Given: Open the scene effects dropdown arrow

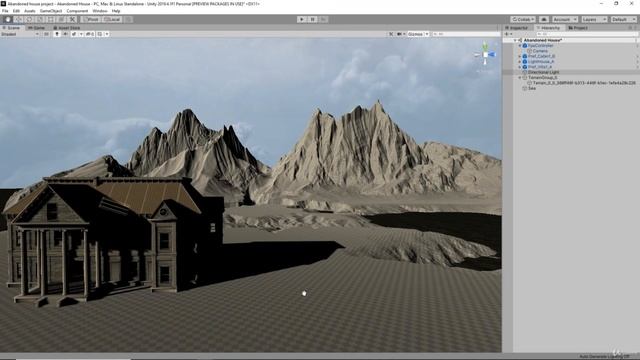Looking at the screenshot, I should [81, 34].
